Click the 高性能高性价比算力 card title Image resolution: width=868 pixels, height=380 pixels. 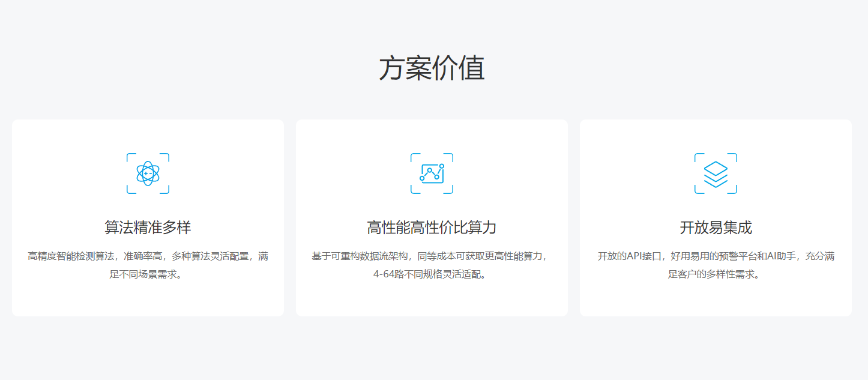tap(432, 228)
